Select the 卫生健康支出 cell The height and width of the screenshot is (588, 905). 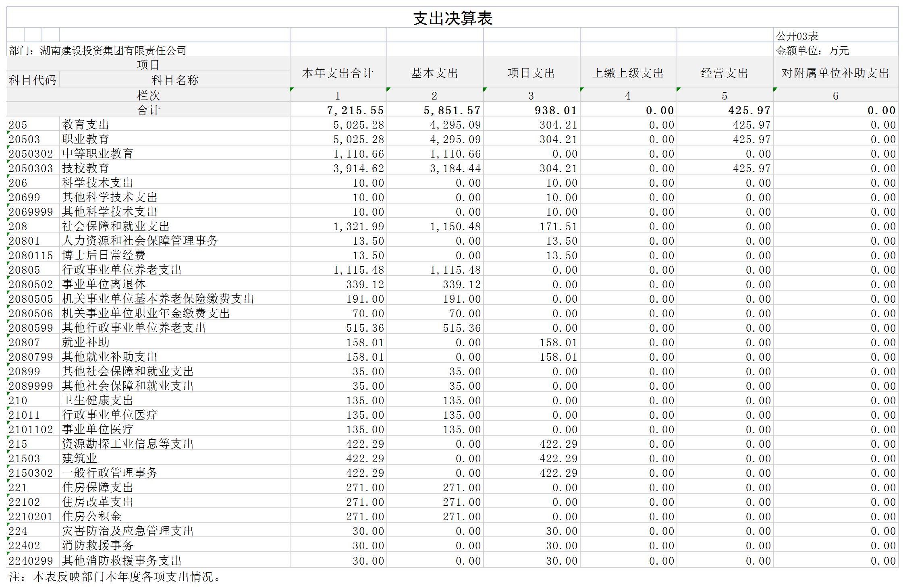pos(174,400)
